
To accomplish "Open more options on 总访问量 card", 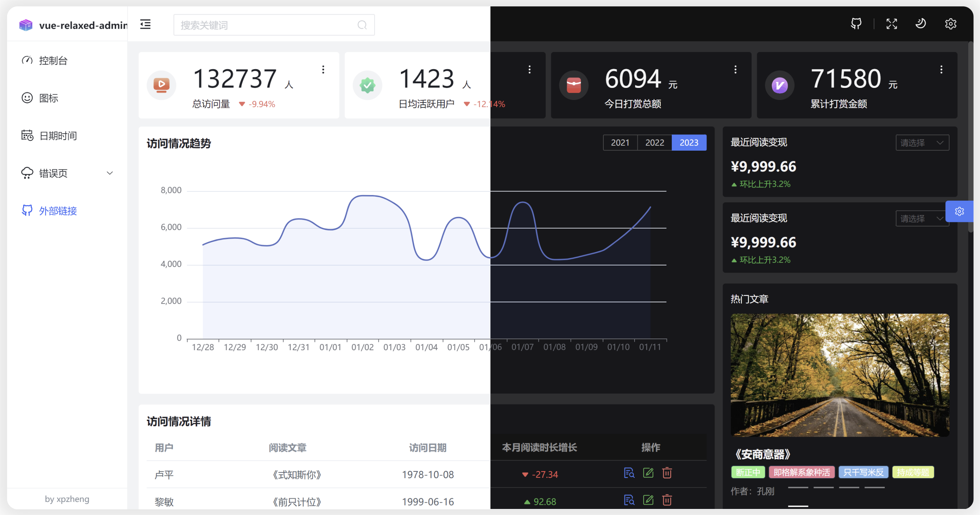I will [323, 70].
